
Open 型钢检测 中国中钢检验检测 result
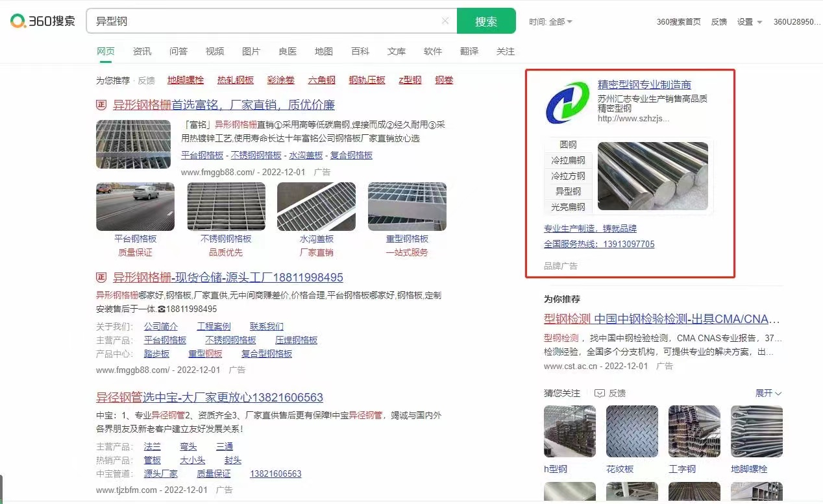662,319
